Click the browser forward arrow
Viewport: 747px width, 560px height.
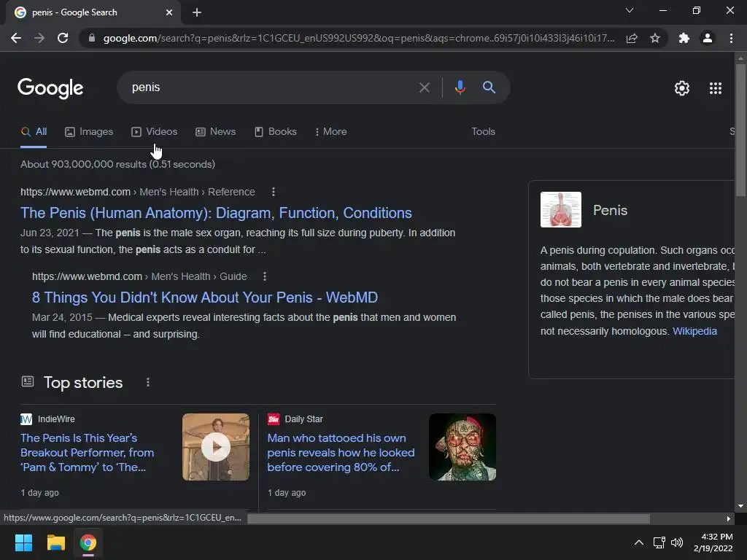pyautogui.click(x=39, y=38)
